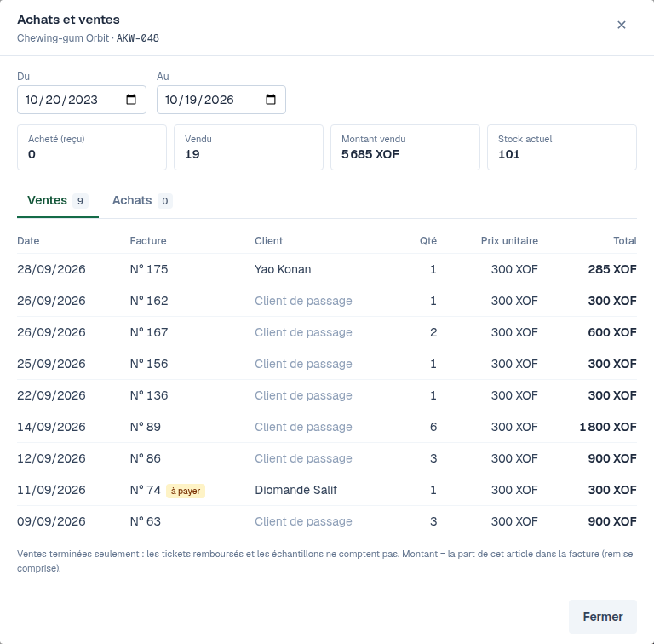Click the Client column header
Screen dimensions: 654x644
(x=268, y=241)
